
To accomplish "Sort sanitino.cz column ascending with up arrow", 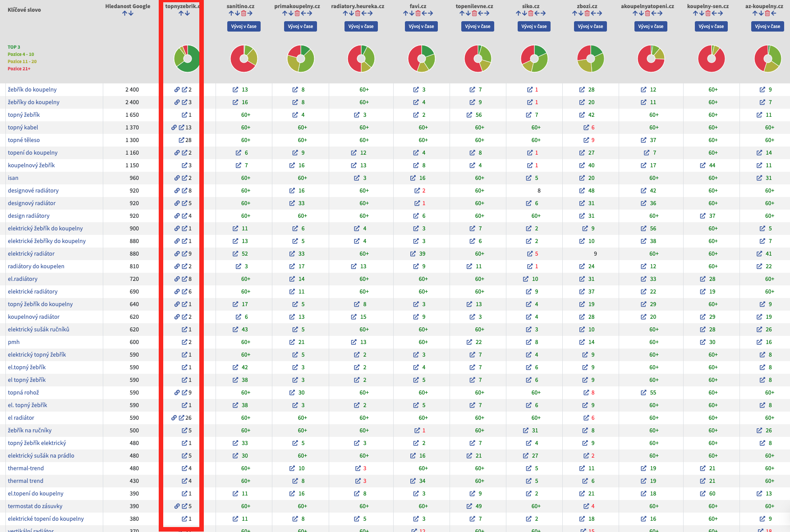I will [x=231, y=14].
